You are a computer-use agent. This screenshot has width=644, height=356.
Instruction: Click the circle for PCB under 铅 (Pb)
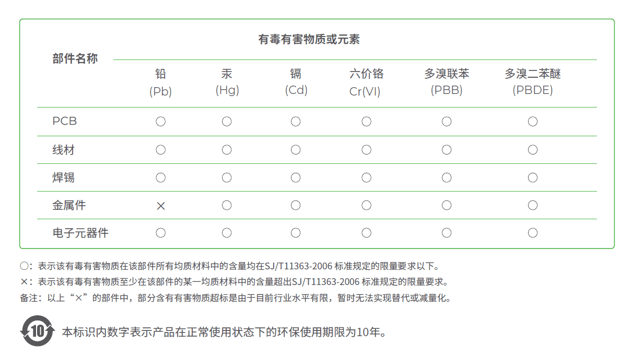coord(161,122)
